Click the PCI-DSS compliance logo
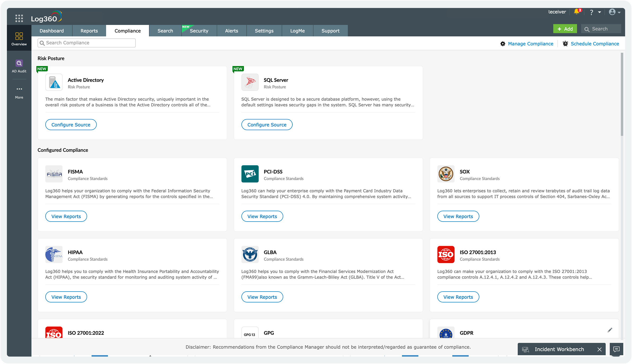This screenshot has height=364, width=632. pos(250,174)
